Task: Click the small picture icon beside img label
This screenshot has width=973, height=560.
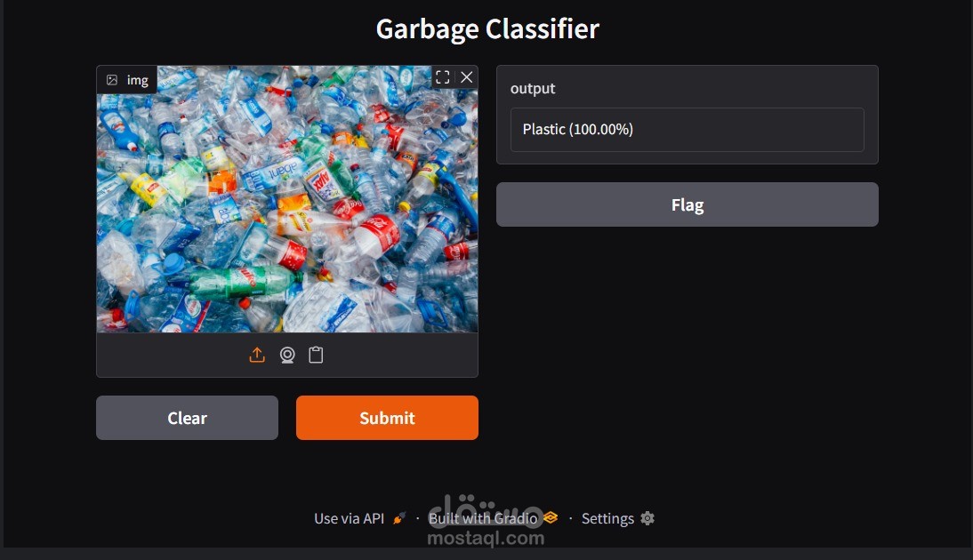Action: pos(112,80)
